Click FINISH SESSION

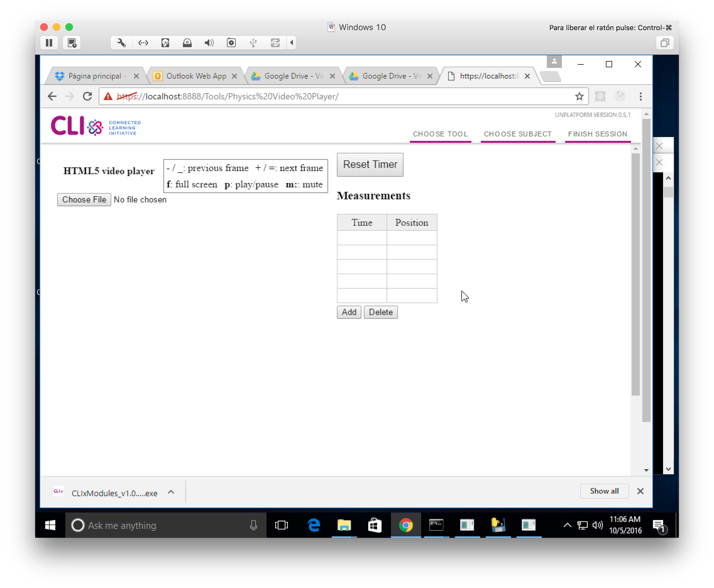pos(598,134)
